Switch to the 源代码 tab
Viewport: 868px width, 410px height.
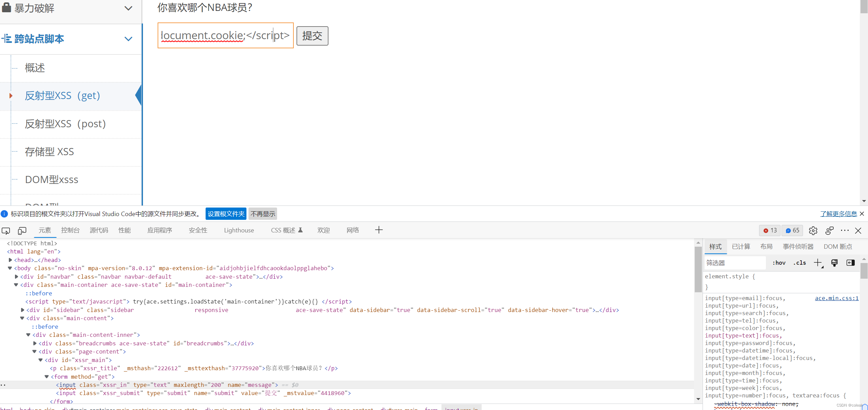[x=99, y=230]
